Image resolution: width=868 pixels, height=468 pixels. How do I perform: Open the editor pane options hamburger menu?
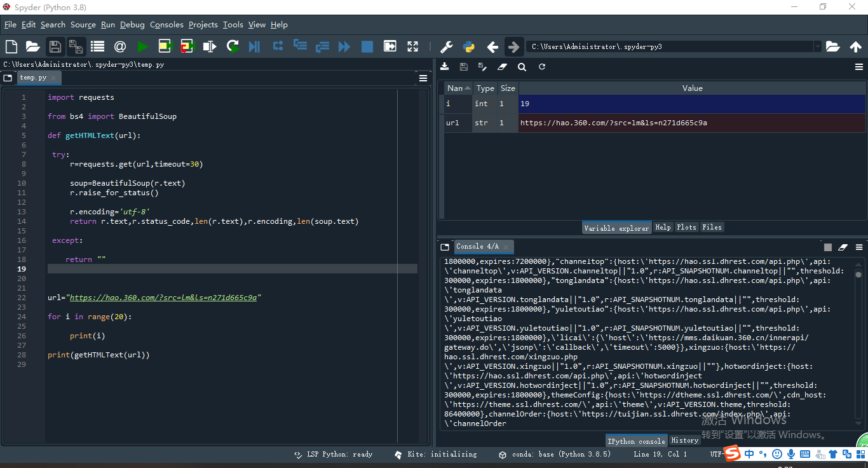click(x=423, y=78)
